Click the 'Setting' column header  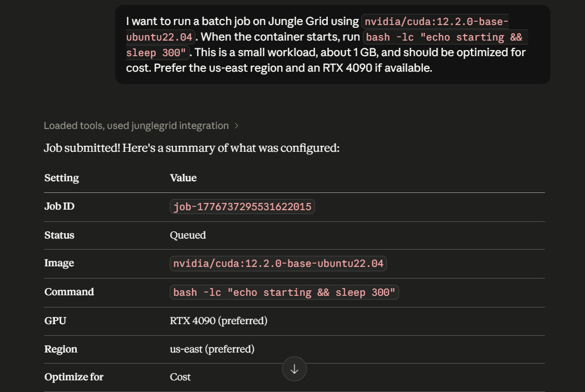coord(61,177)
